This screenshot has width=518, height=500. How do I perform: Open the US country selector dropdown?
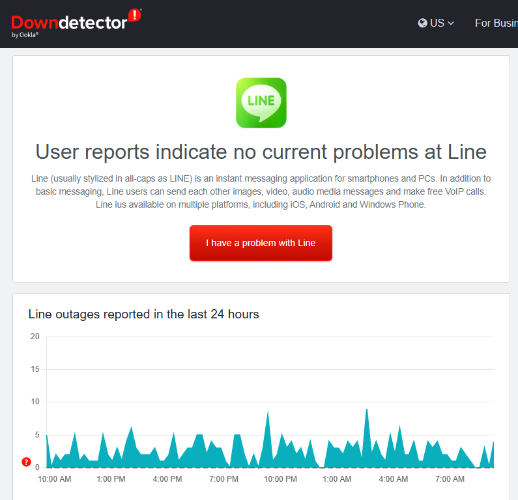pos(436,23)
